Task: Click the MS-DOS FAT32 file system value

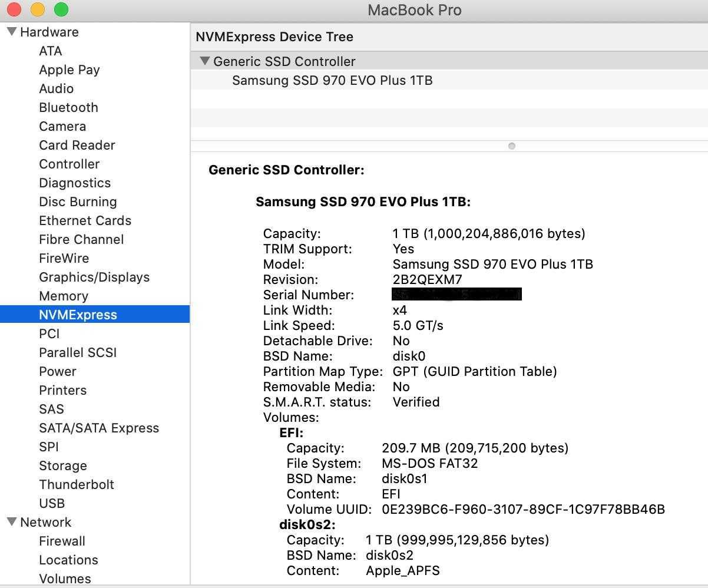Action: pyautogui.click(x=429, y=463)
